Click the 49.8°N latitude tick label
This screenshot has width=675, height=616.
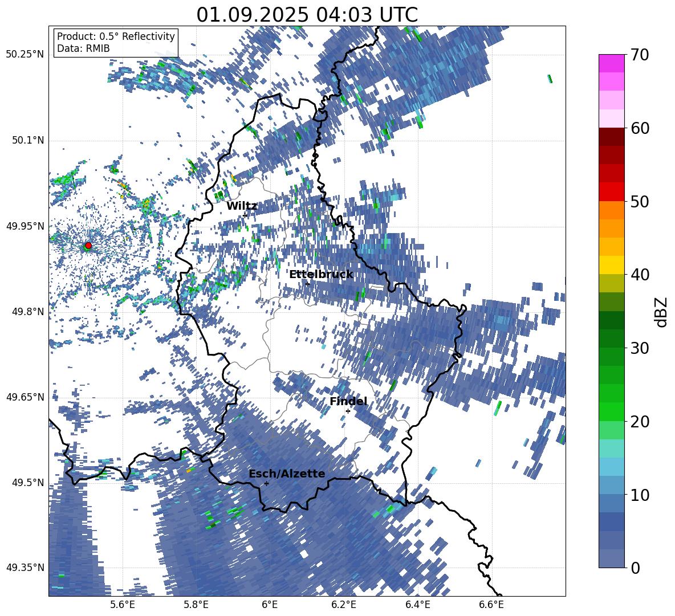point(27,312)
